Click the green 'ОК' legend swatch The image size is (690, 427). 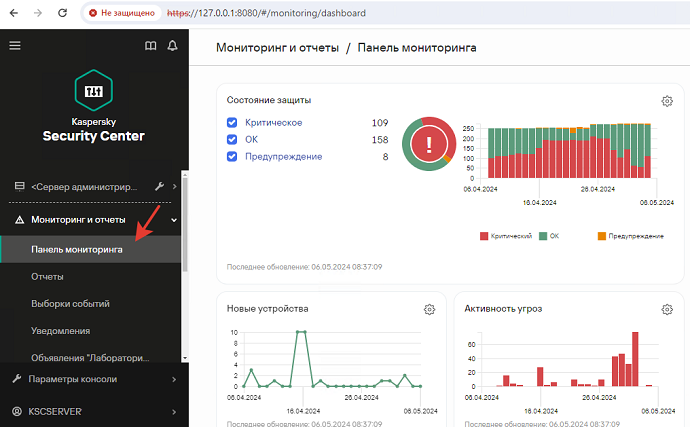click(543, 236)
